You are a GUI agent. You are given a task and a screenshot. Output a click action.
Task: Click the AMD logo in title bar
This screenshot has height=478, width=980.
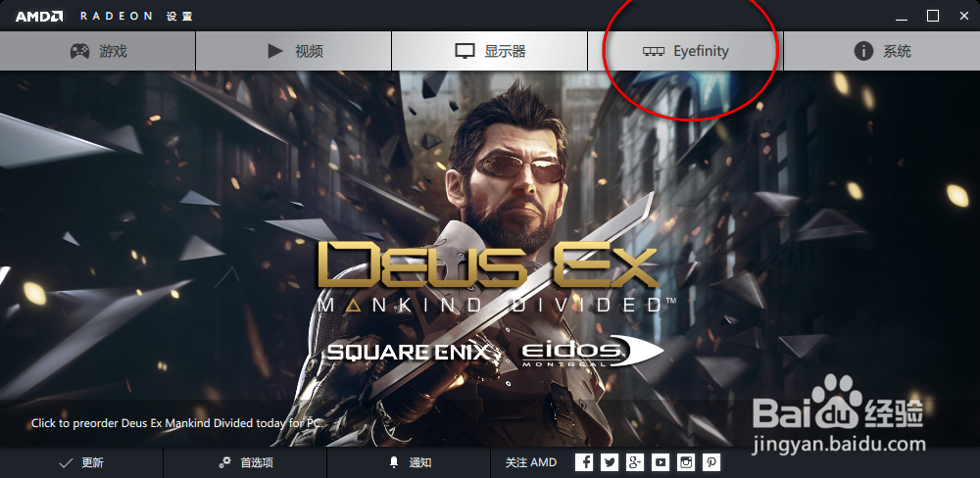click(x=39, y=17)
